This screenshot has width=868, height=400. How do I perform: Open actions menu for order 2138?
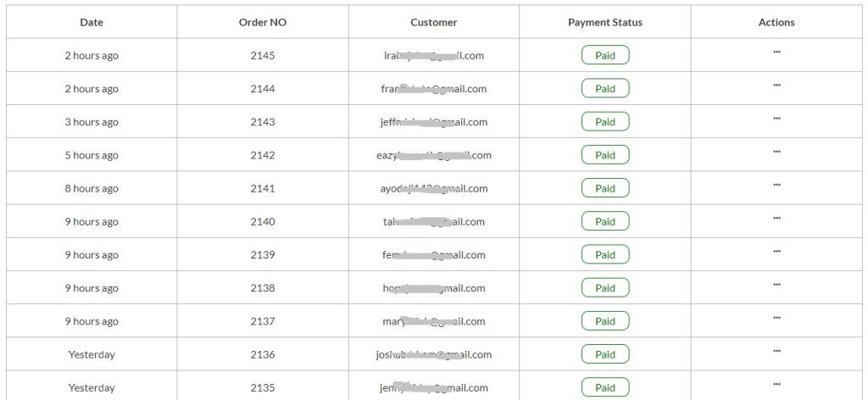(776, 285)
